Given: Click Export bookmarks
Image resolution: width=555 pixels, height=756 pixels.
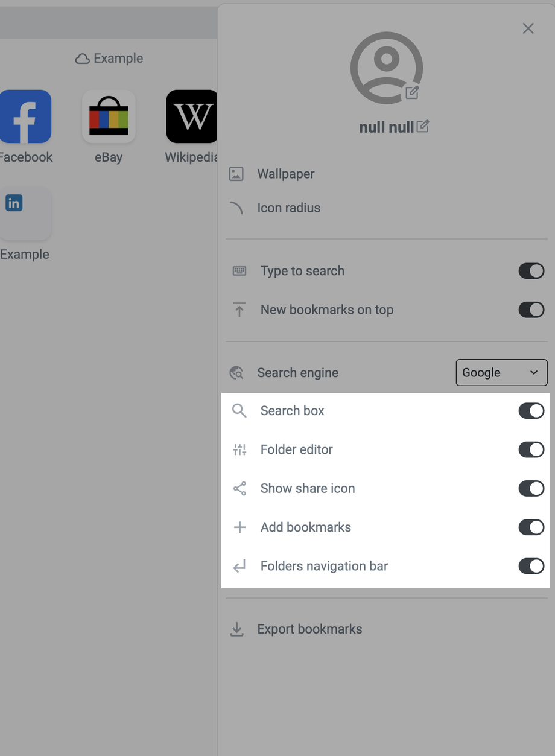Looking at the screenshot, I should (x=309, y=629).
